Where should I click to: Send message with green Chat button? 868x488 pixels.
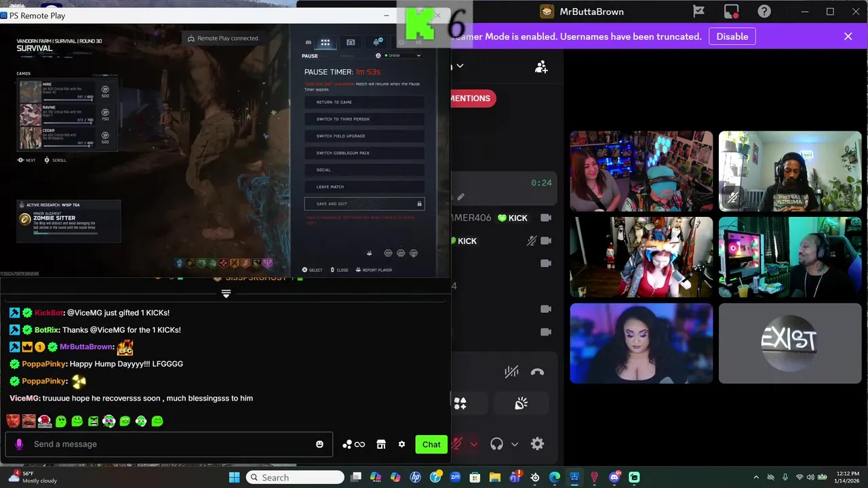point(431,444)
